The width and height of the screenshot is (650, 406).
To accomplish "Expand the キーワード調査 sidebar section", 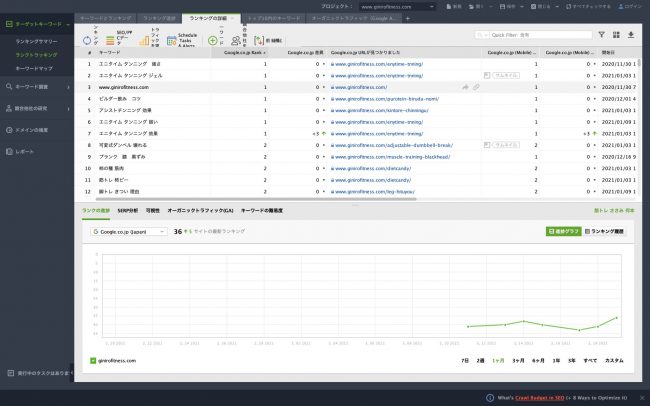I will (x=36, y=87).
